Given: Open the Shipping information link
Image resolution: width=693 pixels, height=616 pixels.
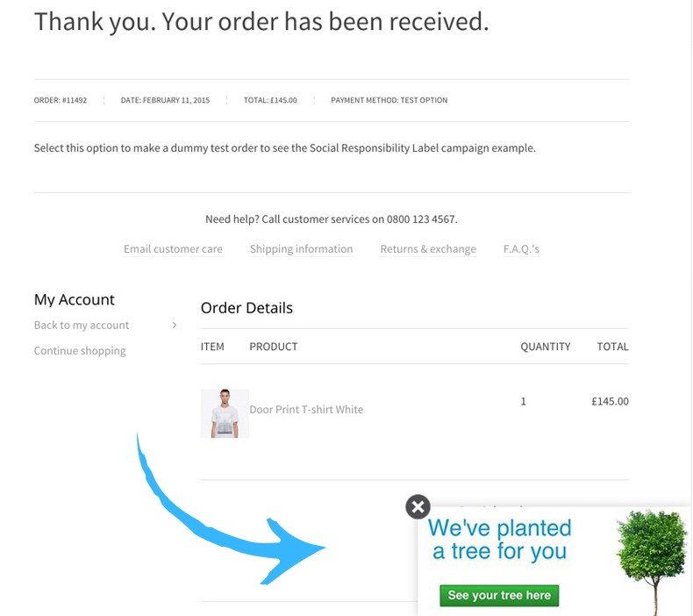Looking at the screenshot, I should (x=301, y=249).
